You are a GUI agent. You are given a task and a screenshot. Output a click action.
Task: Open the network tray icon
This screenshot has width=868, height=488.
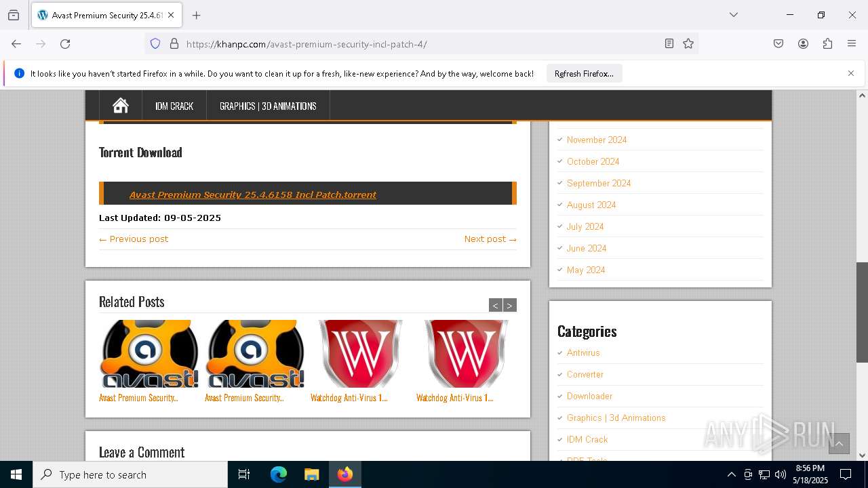pos(764,474)
